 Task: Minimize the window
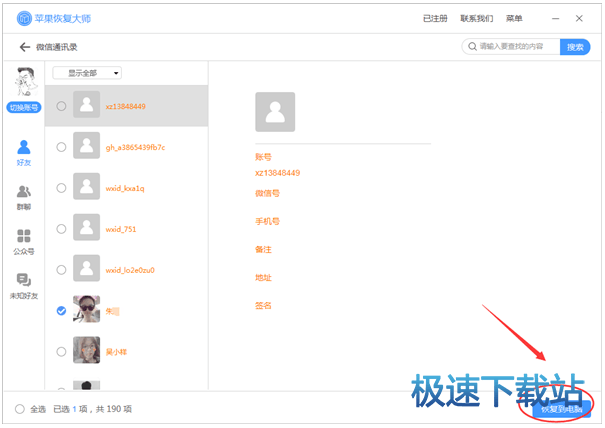click(556, 19)
